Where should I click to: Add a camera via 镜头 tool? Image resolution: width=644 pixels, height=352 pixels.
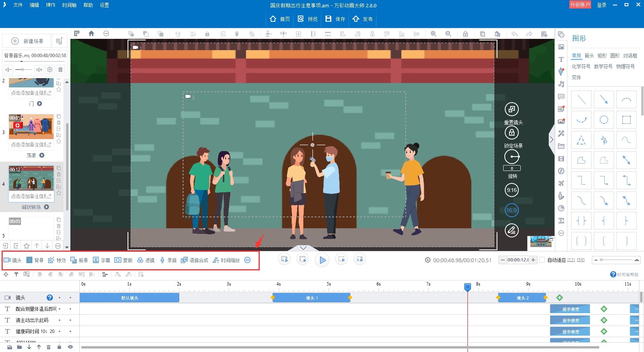pos(13,260)
